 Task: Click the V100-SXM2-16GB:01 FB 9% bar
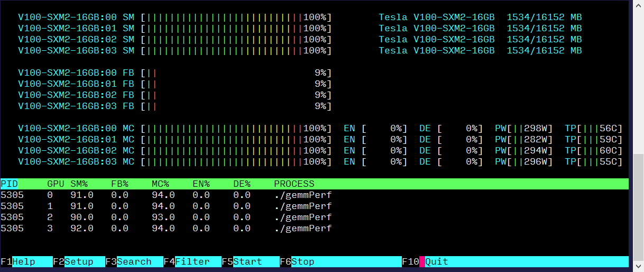pos(236,84)
